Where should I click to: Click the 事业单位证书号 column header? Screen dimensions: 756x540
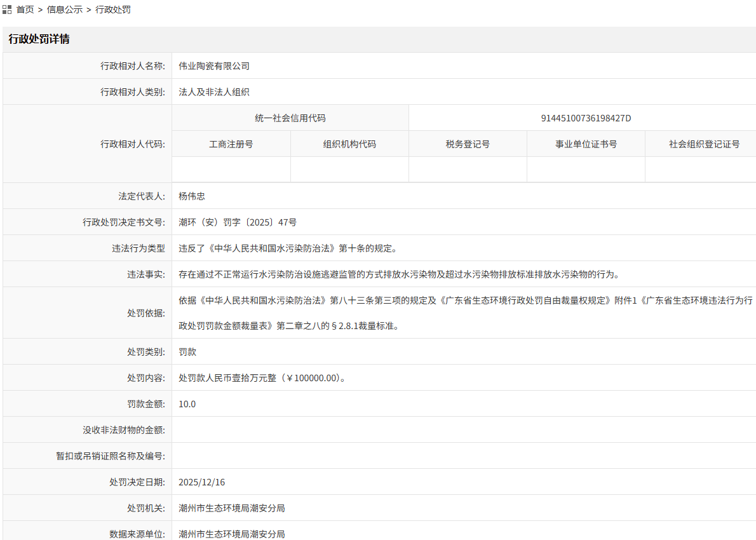pyautogui.click(x=585, y=144)
